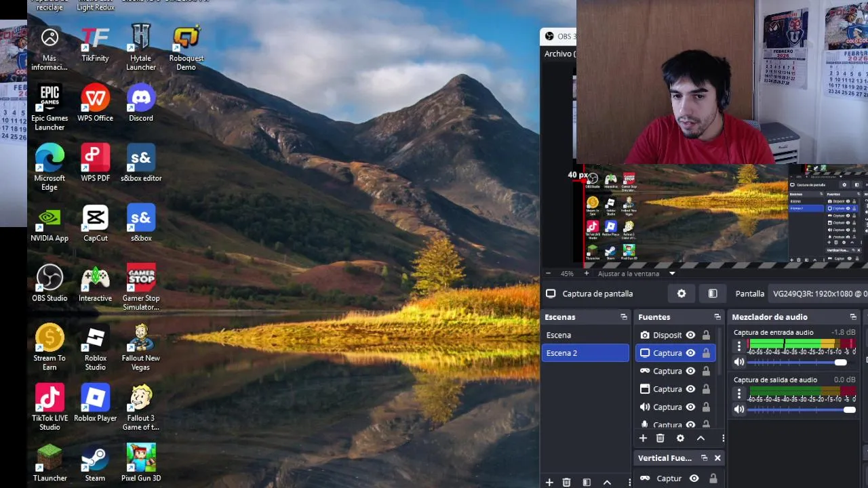This screenshot has height=488, width=868.
Task: Remove selected source with Fuentes trash icon
Action: (x=660, y=439)
